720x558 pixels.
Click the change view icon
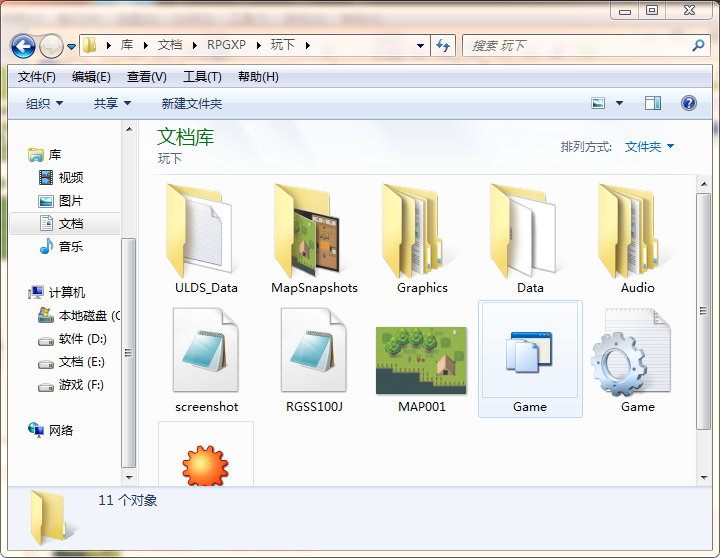598,103
